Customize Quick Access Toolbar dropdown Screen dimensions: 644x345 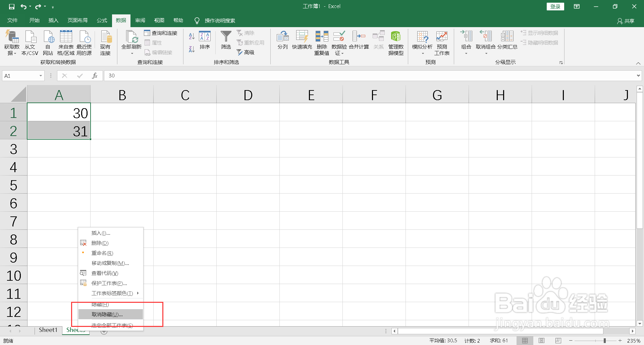click(x=53, y=7)
